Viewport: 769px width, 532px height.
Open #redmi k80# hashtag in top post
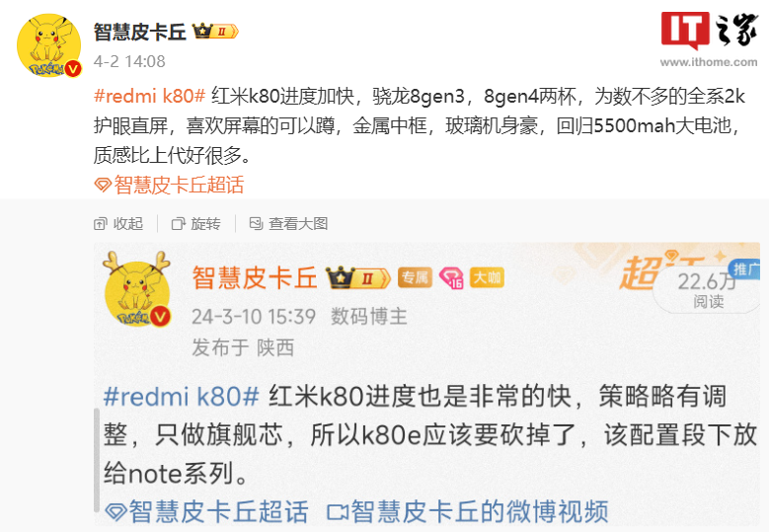(149, 96)
